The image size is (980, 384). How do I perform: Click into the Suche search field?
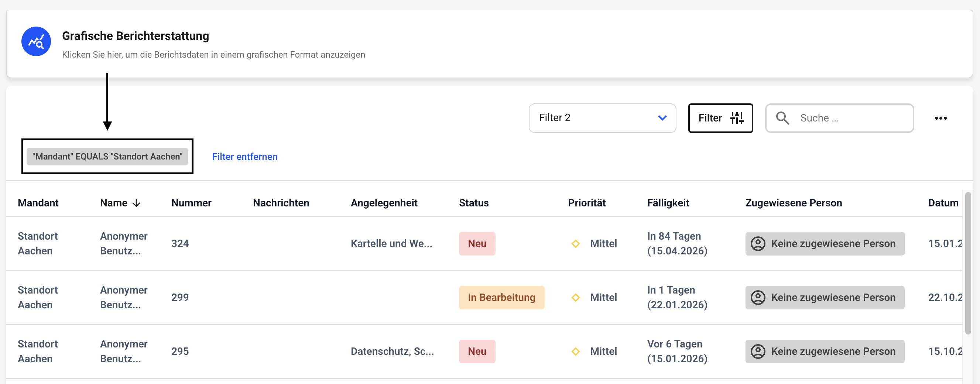point(852,118)
